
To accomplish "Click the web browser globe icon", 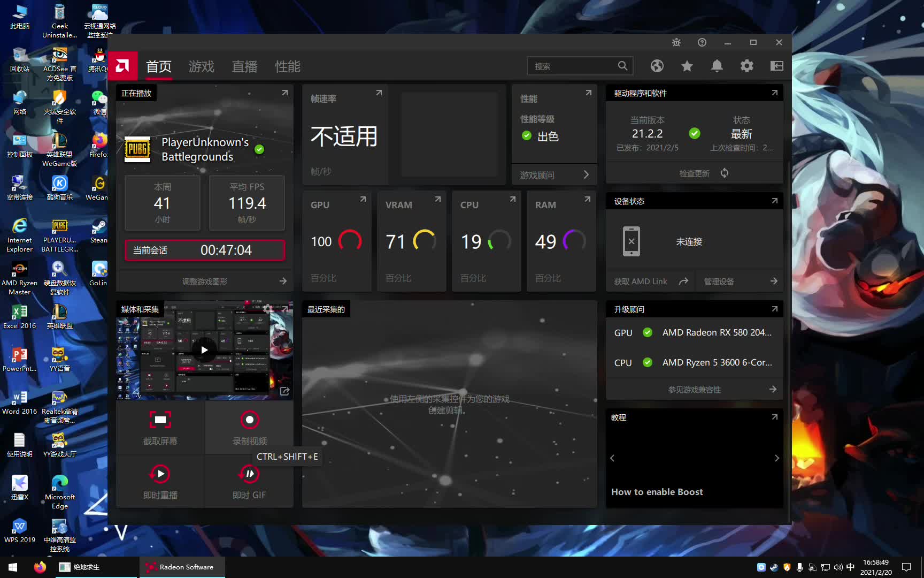I will click(x=657, y=66).
